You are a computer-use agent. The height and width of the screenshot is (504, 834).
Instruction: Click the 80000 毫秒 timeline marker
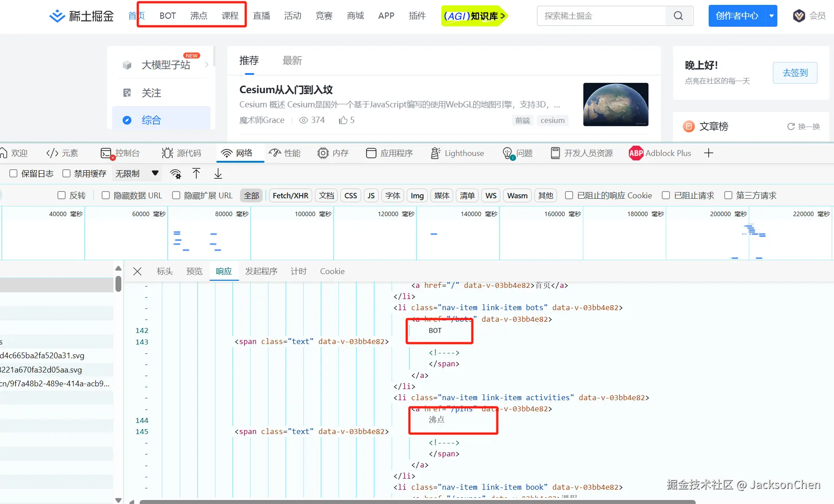[231, 214]
